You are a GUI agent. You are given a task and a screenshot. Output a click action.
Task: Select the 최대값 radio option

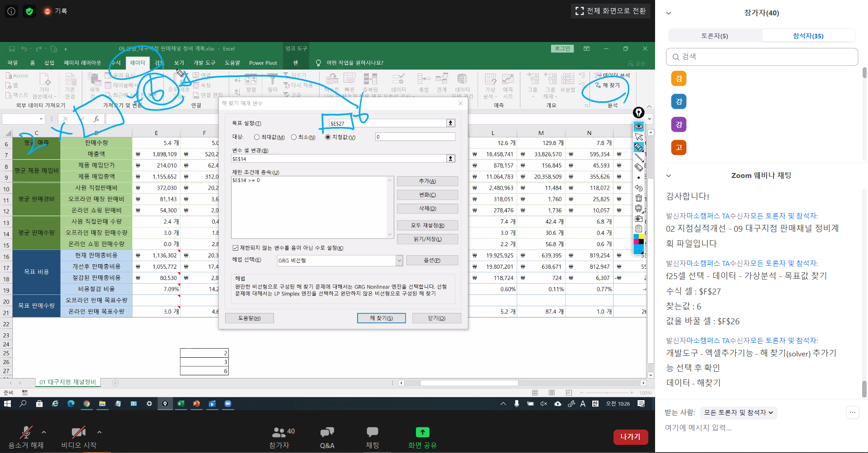click(x=257, y=137)
